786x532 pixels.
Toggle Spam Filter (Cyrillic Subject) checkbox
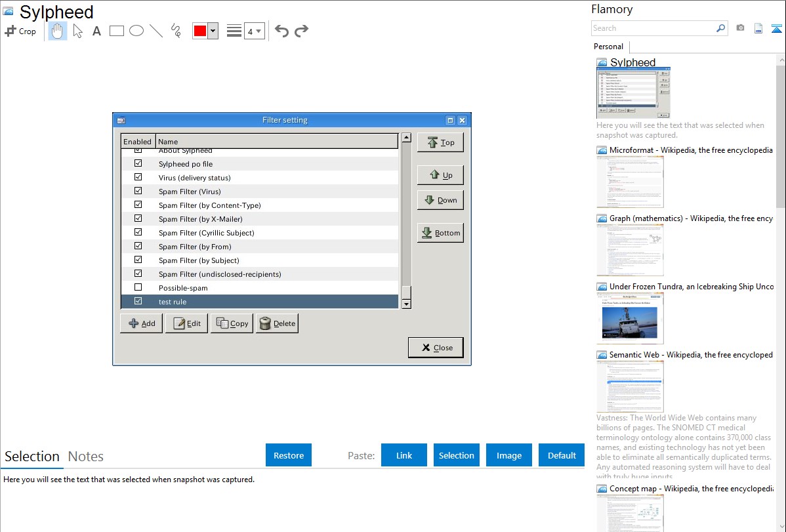click(x=138, y=232)
